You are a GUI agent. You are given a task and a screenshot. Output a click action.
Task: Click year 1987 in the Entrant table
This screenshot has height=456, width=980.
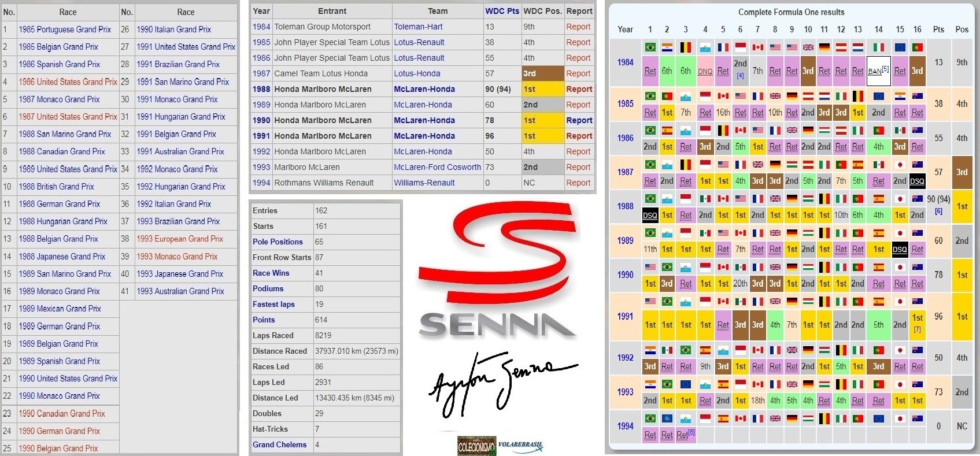coord(261,73)
